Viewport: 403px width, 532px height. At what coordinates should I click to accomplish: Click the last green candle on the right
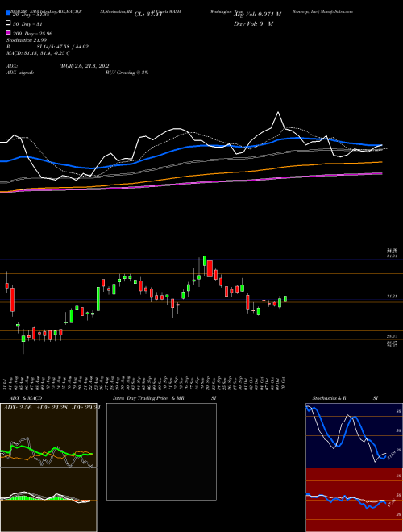(285, 299)
